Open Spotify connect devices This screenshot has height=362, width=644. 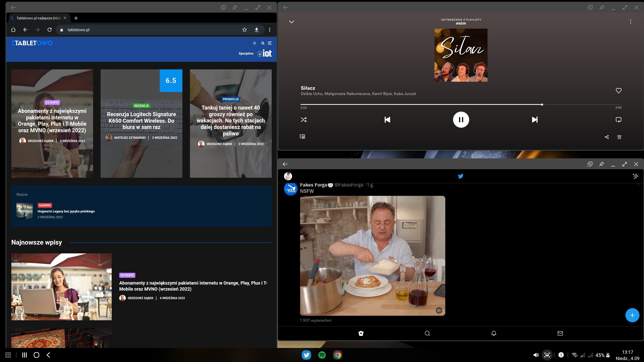[x=302, y=137]
